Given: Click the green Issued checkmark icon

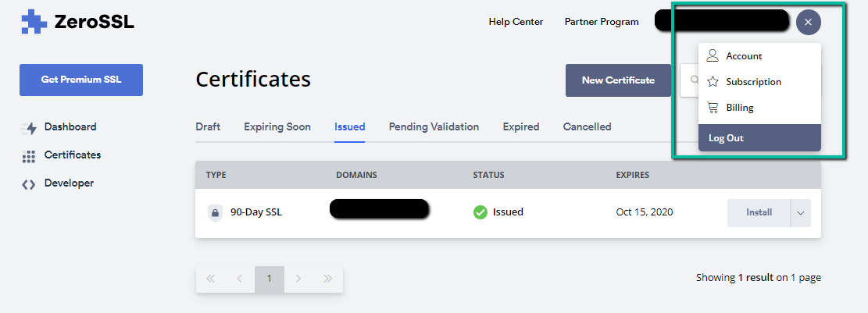Looking at the screenshot, I should pyautogui.click(x=480, y=212).
